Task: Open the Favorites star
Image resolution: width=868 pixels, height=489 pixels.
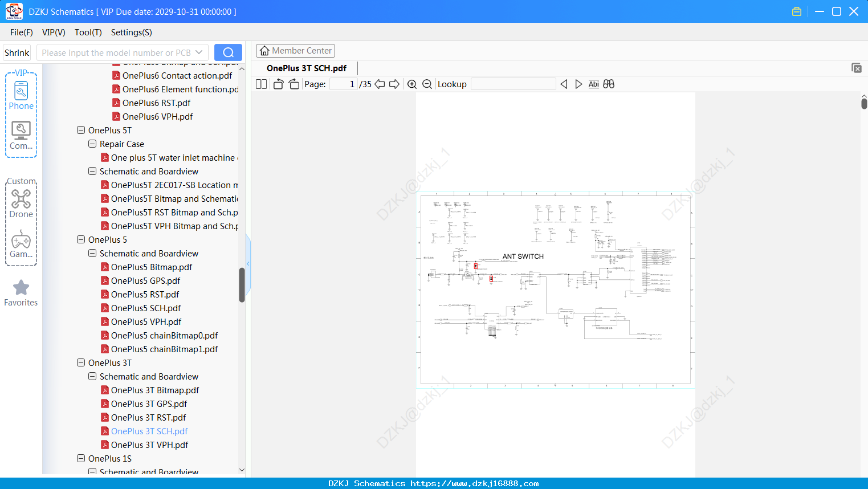Action: pyautogui.click(x=21, y=293)
